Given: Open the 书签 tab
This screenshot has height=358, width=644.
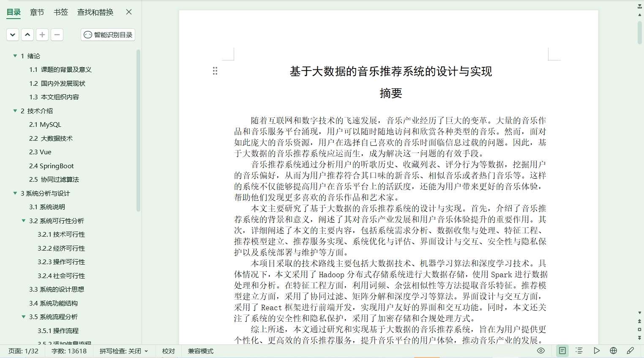Looking at the screenshot, I should pyautogui.click(x=61, y=12).
